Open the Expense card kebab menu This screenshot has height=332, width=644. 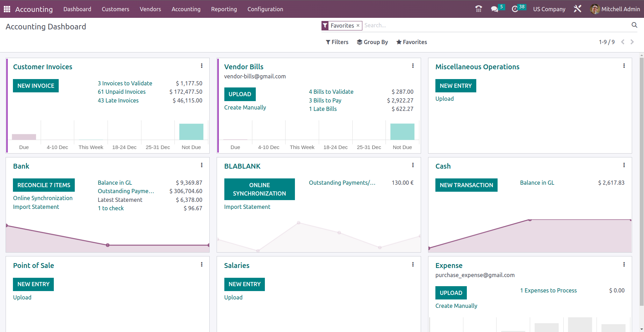pos(624,264)
